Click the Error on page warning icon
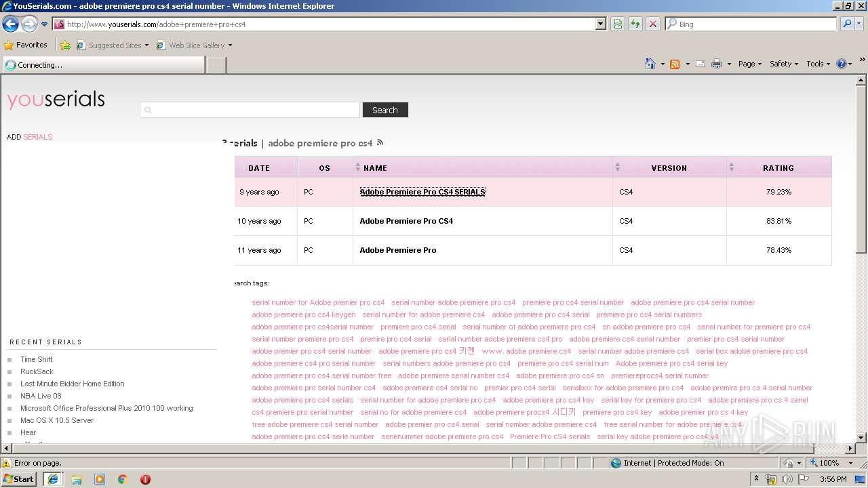The width and height of the screenshot is (868, 488). click(7, 463)
